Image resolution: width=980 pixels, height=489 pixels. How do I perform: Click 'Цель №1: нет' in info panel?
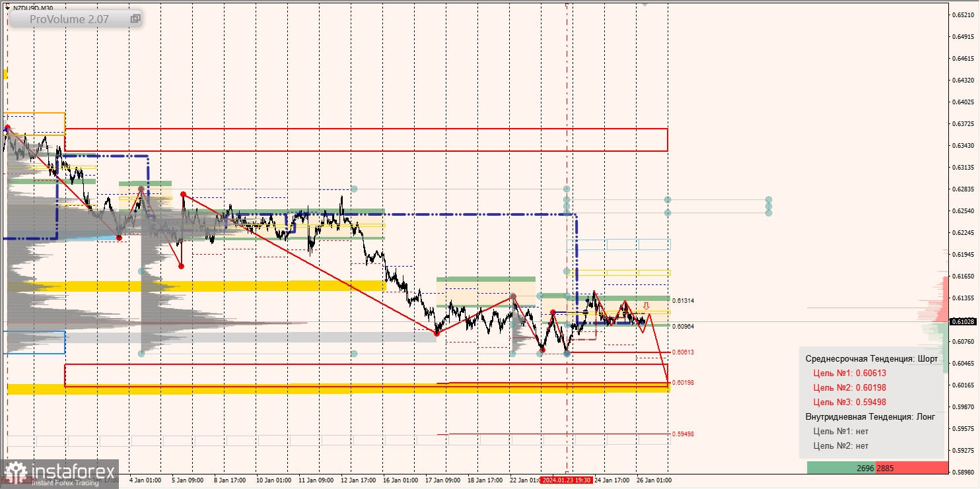click(x=841, y=431)
